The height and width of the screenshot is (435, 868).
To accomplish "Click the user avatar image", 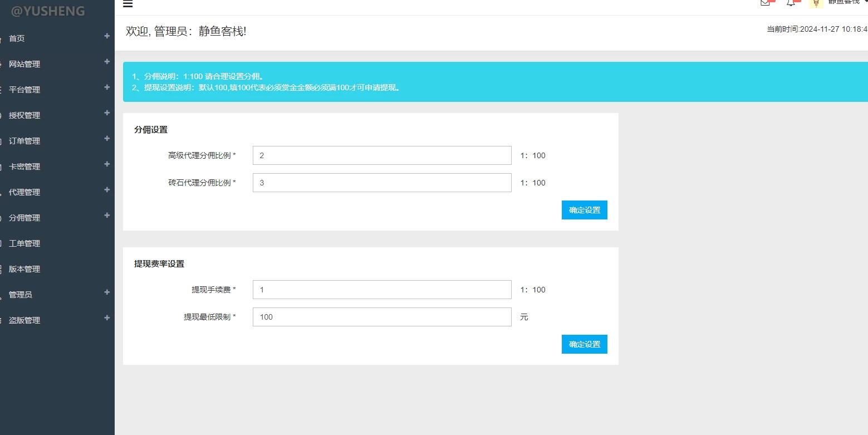I will [816, 3].
